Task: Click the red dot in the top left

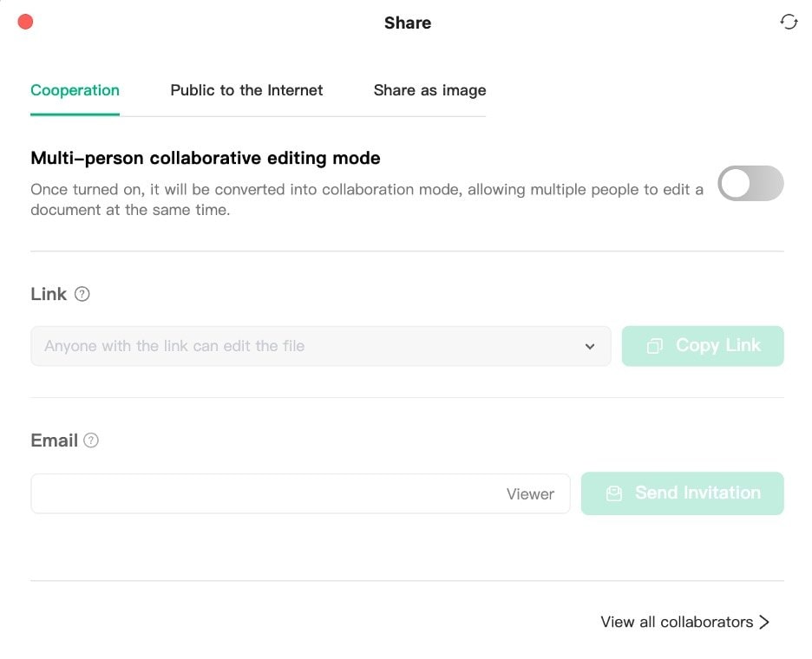Action: tap(25, 21)
